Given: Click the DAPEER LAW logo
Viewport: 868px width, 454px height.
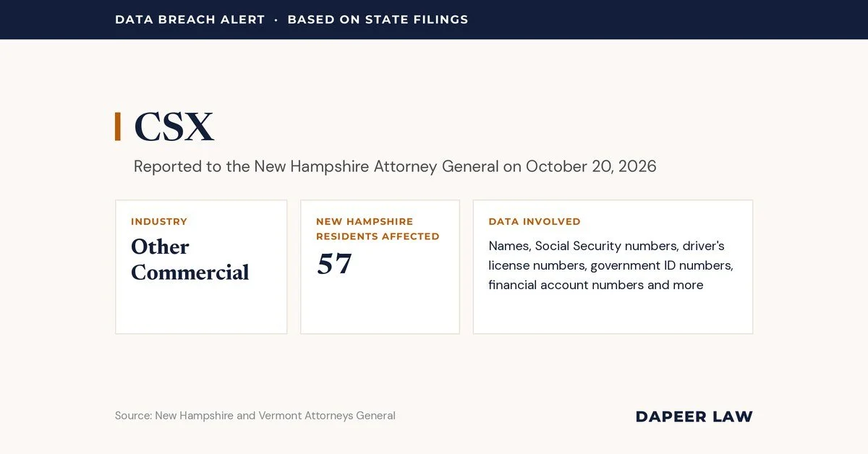Looking at the screenshot, I should (x=694, y=416).
